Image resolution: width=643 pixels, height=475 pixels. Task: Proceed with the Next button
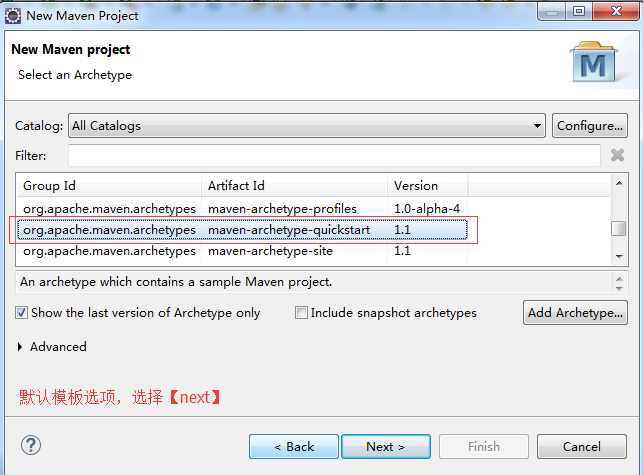[386, 446]
